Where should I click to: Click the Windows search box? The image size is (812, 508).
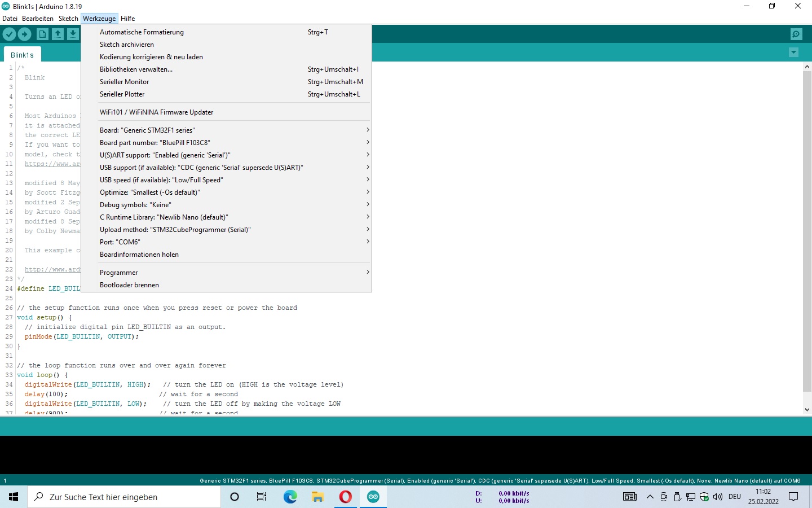tap(124, 497)
